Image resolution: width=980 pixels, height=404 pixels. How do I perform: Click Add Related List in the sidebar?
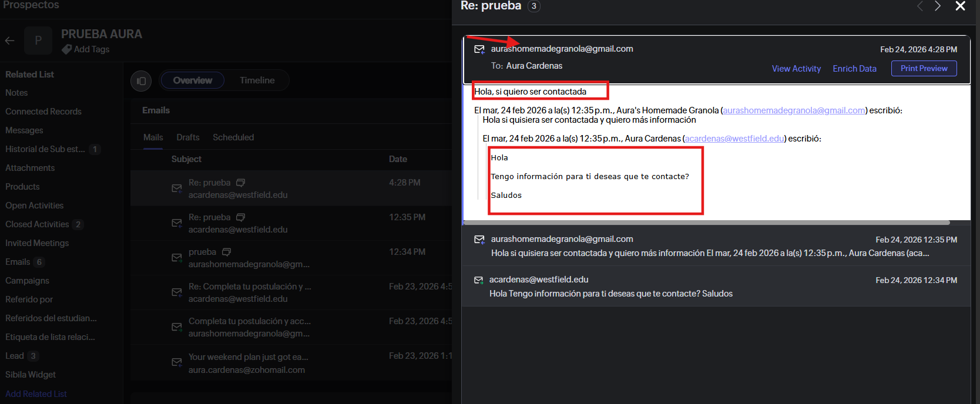pyautogui.click(x=36, y=394)
